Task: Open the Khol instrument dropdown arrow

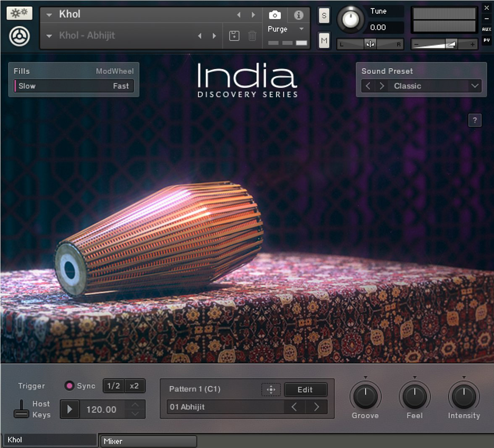Action: [49, 15]
